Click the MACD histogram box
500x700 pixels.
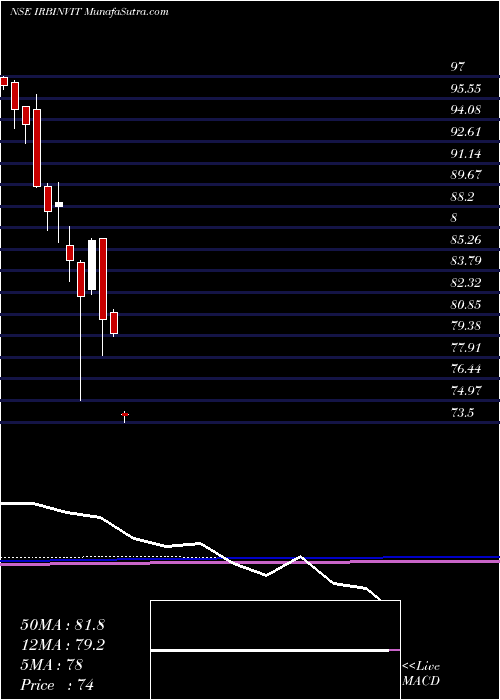276,650
